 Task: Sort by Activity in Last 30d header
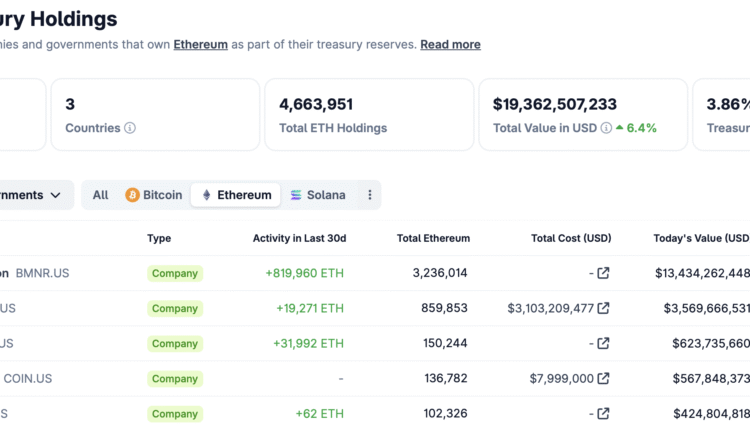(x=299, y=238)
